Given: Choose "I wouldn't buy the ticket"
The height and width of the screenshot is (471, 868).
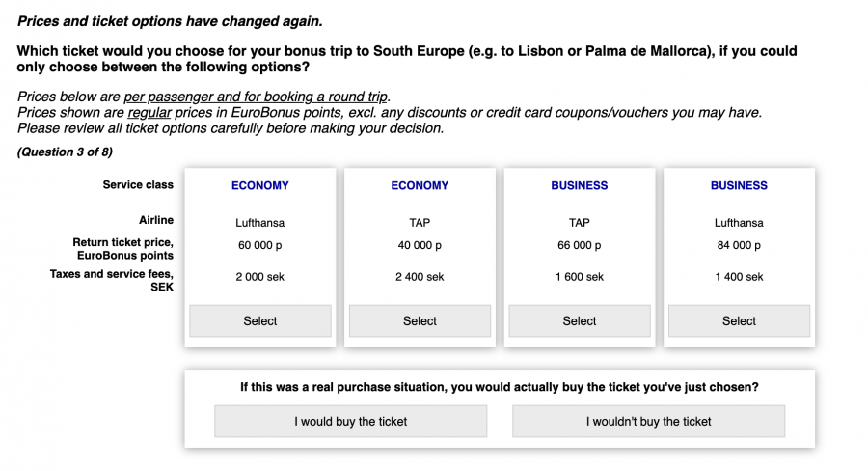Looking at the screenshot, I should [648, 421].
